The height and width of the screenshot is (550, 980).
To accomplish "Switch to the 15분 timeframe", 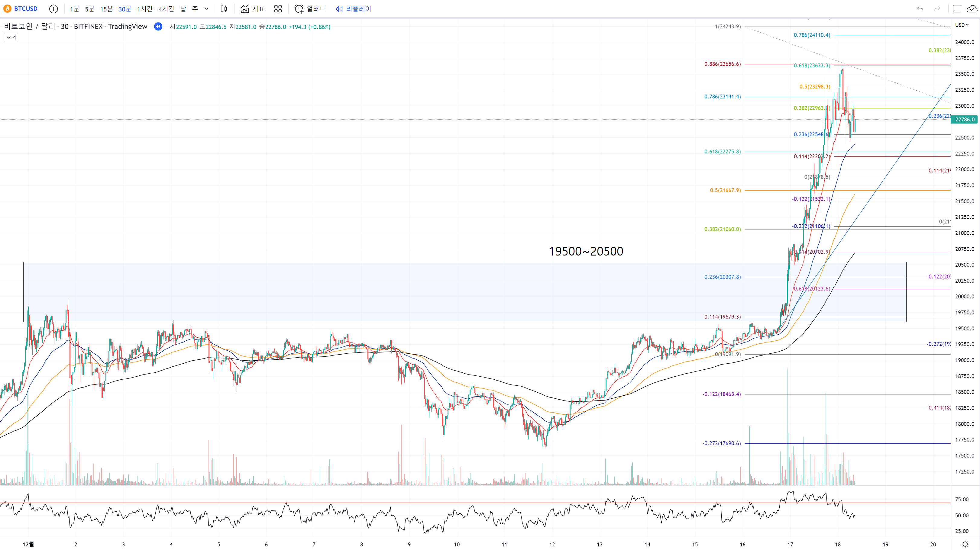I will pyautogui.click(x=106, y=9).
